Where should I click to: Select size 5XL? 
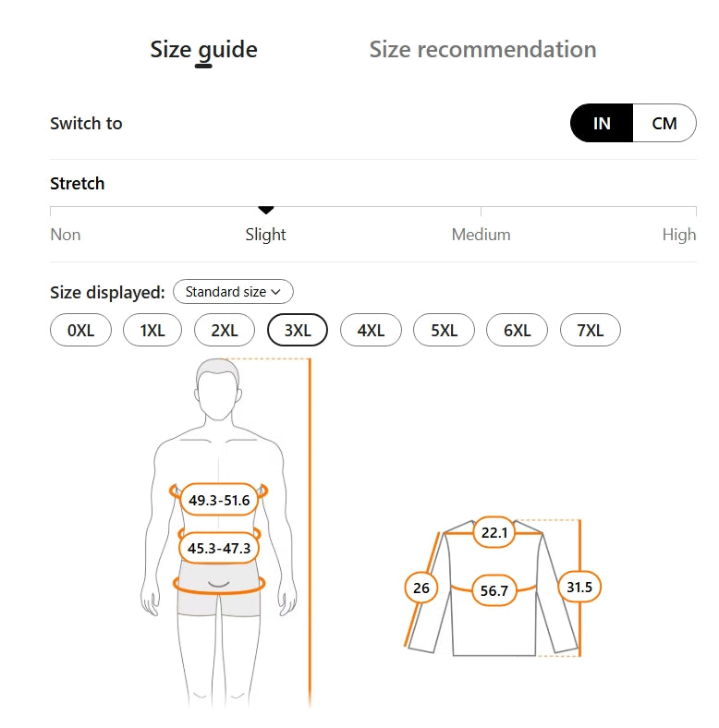pyautogui.click(x=444, y=330)
